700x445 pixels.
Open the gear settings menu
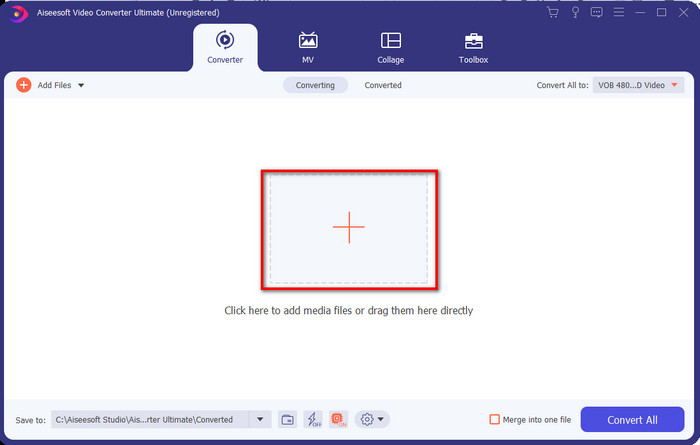372,420
